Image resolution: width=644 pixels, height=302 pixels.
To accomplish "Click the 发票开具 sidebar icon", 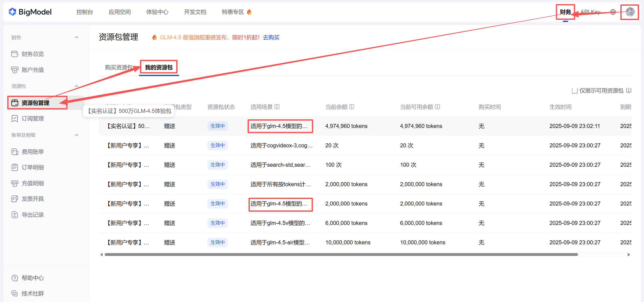I will 15,199.
